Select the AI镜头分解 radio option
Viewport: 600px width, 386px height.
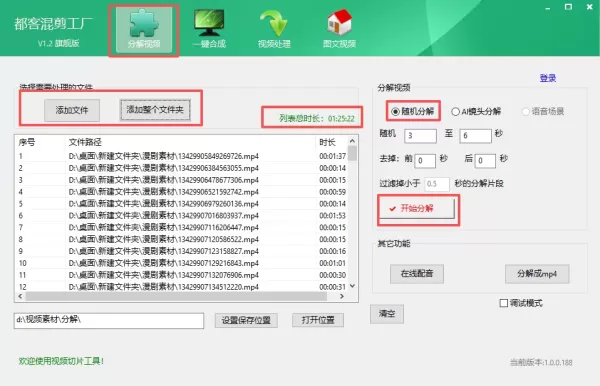(x=476, y=111)
